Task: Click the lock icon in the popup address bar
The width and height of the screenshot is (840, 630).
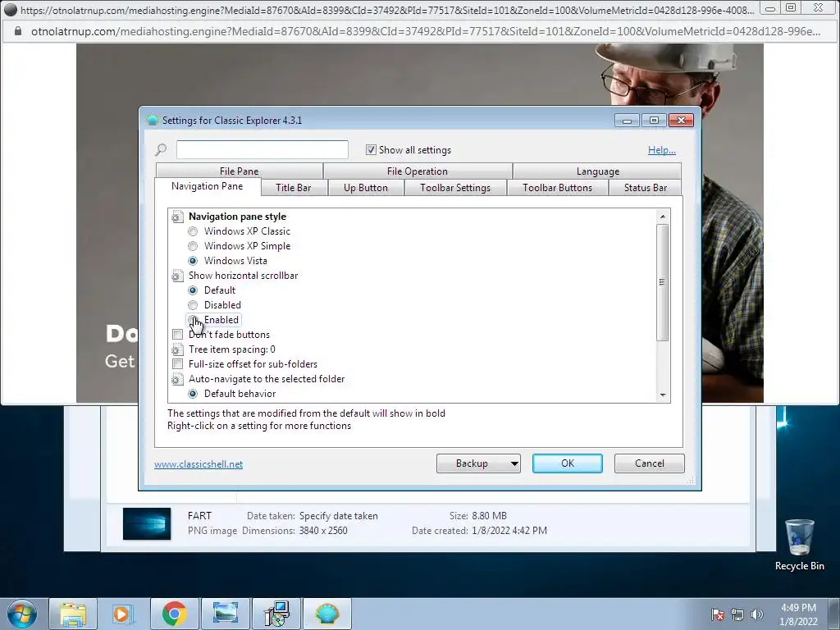Action: (18, 32)
